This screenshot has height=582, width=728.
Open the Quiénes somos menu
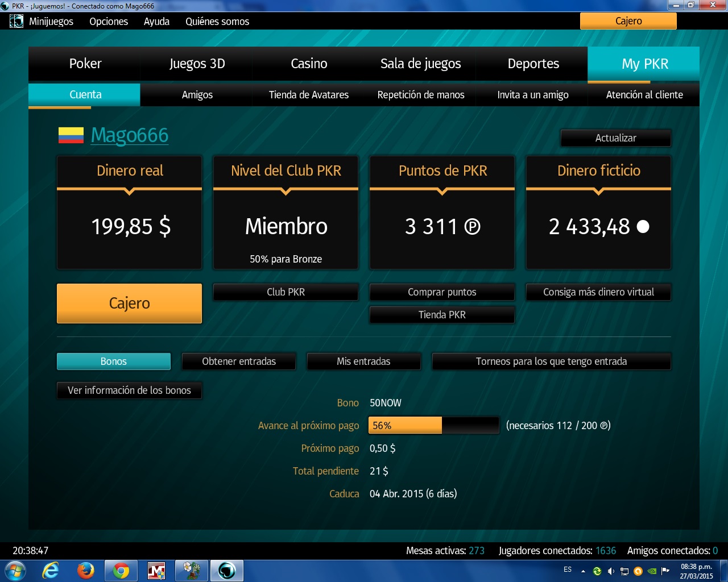[x=217, y=22]
